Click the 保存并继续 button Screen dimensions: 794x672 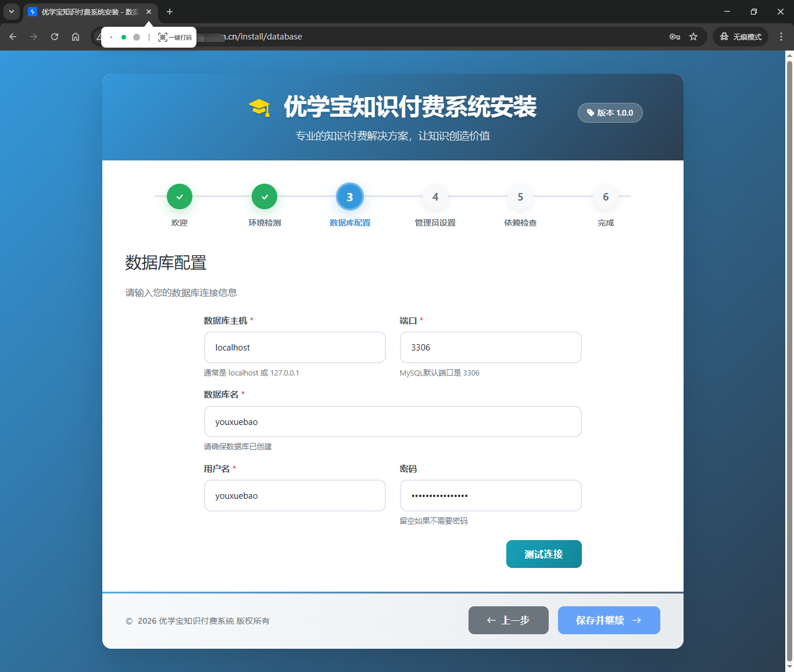609,620
